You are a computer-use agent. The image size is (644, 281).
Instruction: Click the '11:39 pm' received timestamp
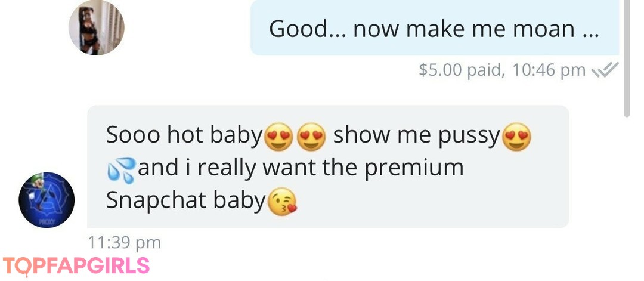click(x=125, y=242)
